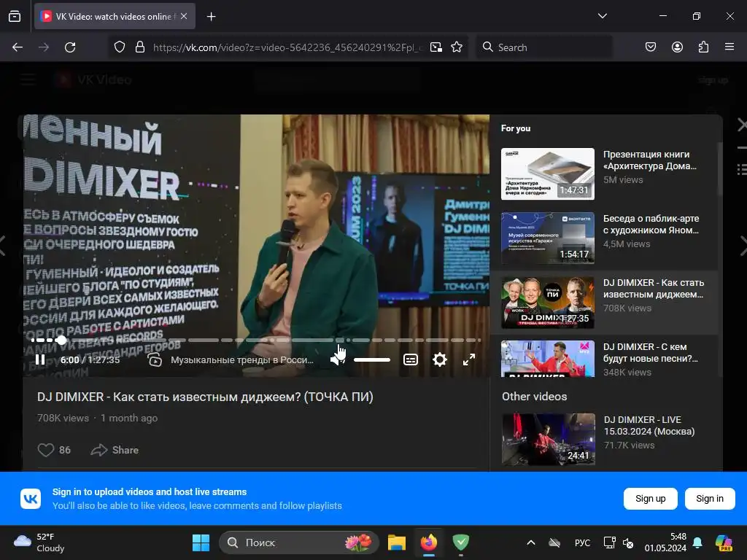Click the URL address bar
747x560 pixels.
[287, 47]
